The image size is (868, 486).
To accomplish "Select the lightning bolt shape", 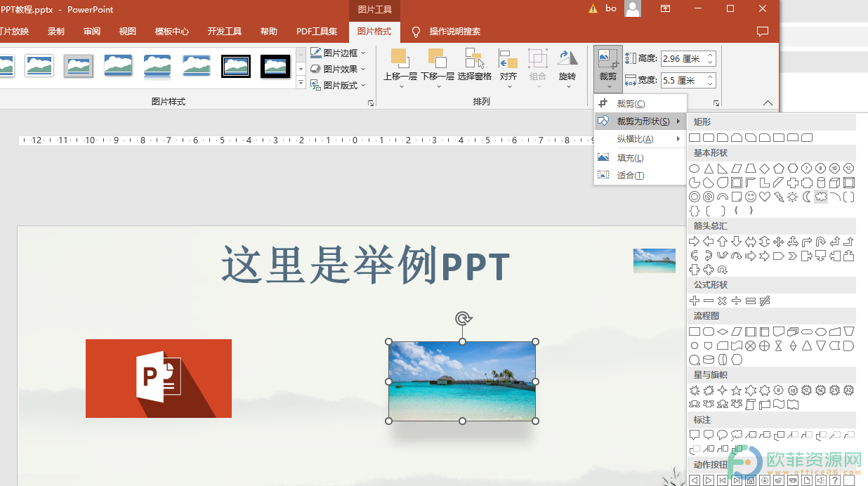I will click(779, 197).
